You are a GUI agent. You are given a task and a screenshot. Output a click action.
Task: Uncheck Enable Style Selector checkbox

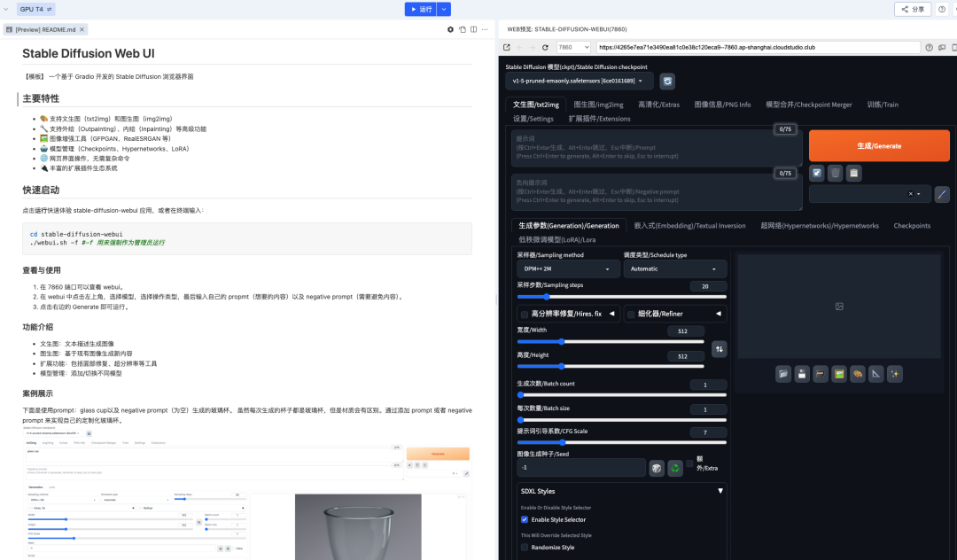pos(525,519)
